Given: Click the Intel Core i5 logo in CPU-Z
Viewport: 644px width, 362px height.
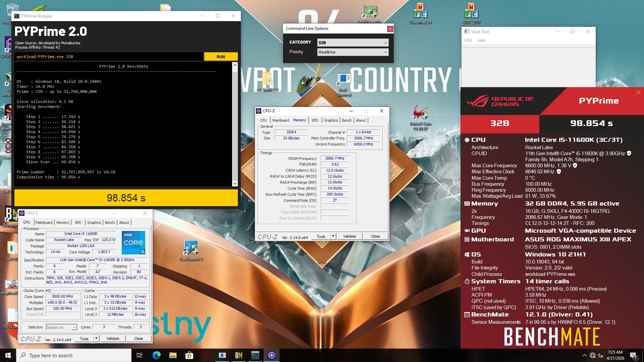Looking at the screenshot, I should [x=133, y=242].
